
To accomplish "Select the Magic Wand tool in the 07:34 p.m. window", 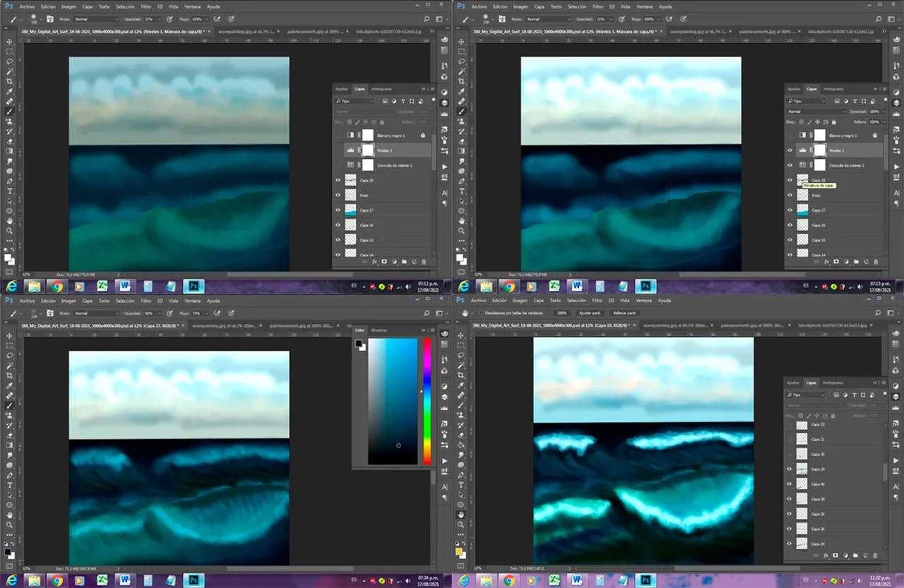I will click(10, 366).
